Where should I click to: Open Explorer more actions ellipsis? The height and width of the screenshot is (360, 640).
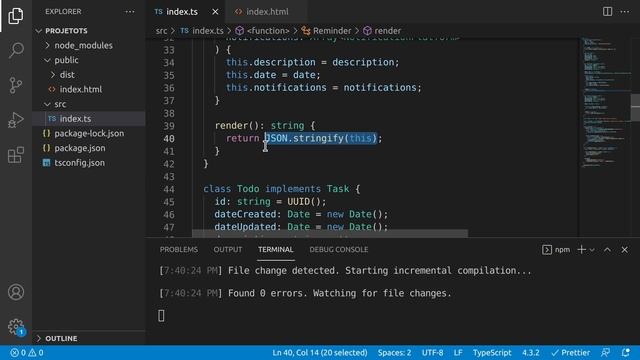coord(130,12)
